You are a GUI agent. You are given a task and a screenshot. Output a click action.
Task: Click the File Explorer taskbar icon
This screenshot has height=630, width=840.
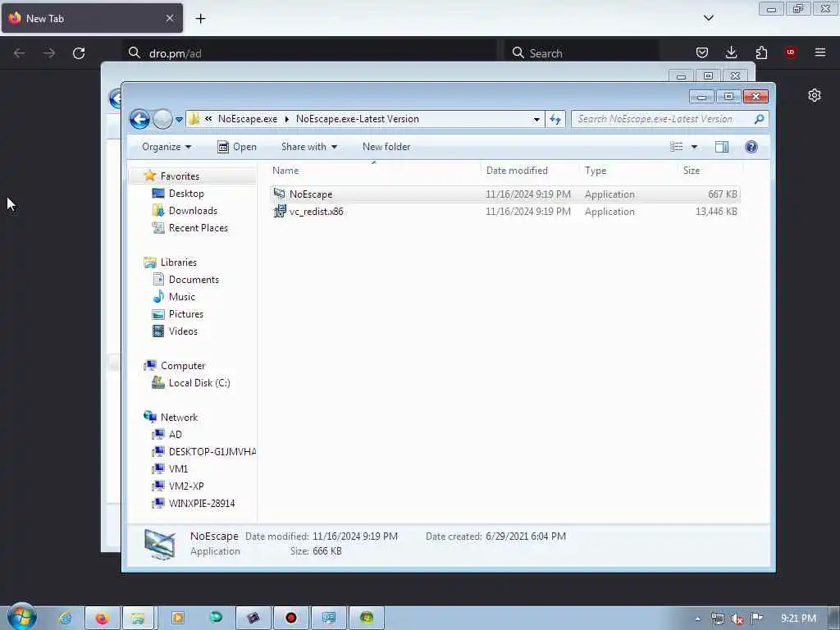click(138, 618)
